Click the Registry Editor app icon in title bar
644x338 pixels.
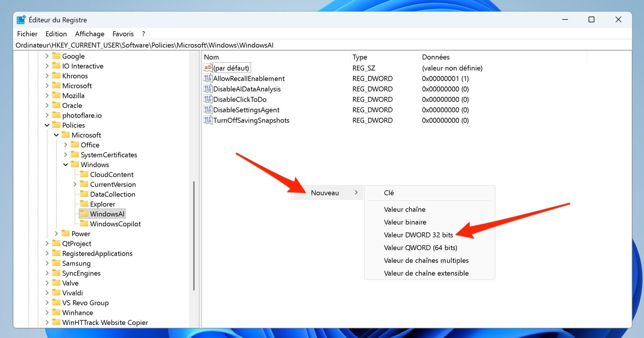tap(21, 20)
